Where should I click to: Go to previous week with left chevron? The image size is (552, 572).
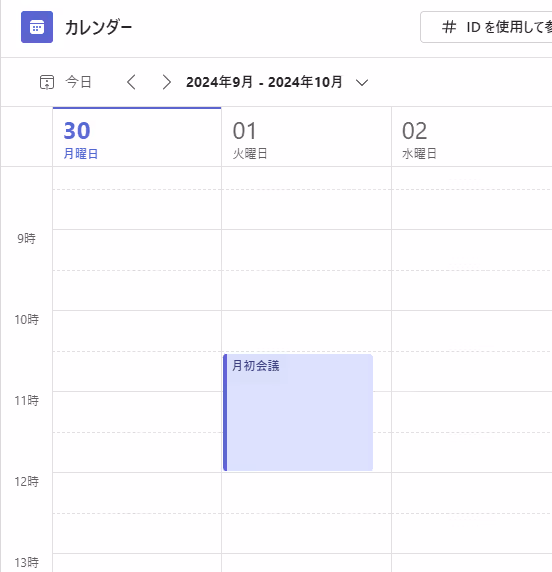(x=131, y=82)
